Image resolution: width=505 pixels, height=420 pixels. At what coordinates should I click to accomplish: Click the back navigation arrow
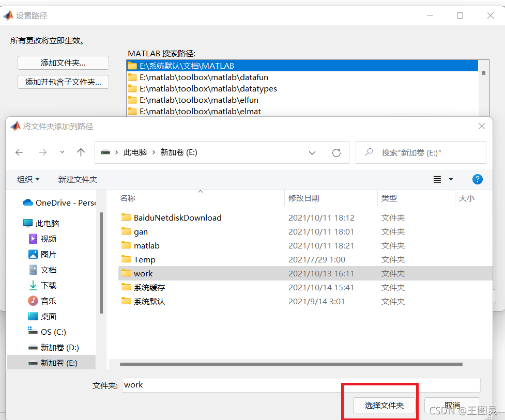tap(19, 152)
